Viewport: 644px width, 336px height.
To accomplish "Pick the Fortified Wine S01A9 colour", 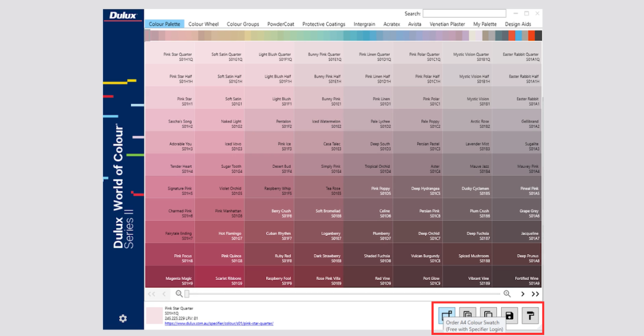I will 517,277.
